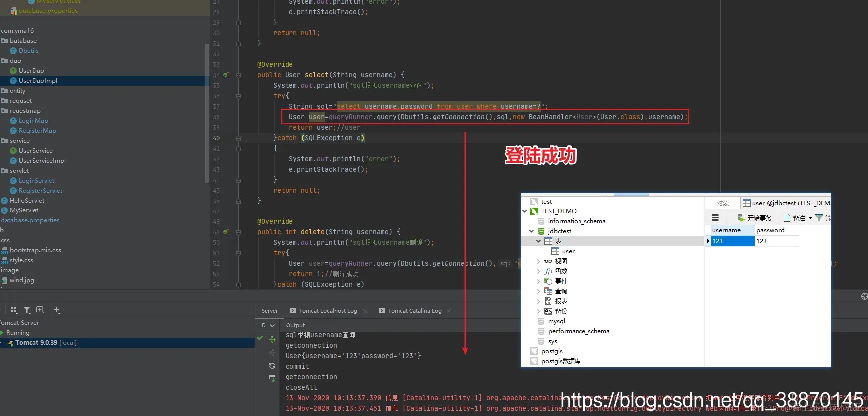The height and width of the screenshot is (416, 868).
Task: Close the Tomcat Localhost Log tab
Action: (365, 311)
